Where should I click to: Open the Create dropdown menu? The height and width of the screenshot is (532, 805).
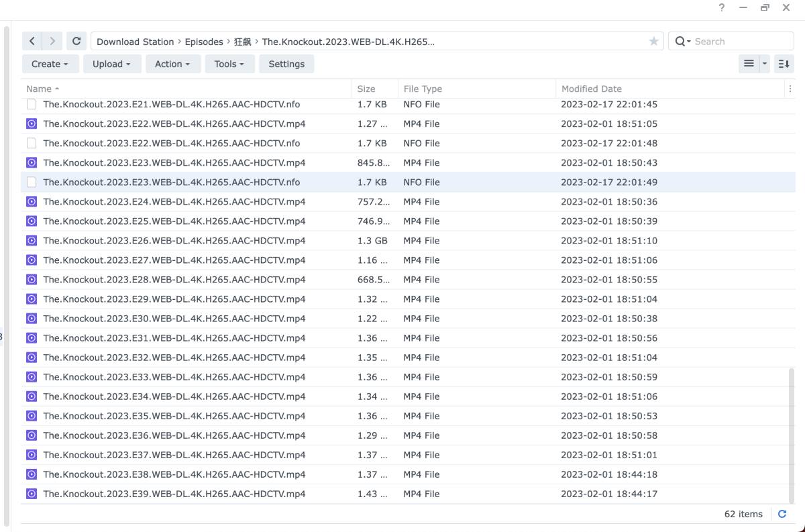tap(50, 64)
